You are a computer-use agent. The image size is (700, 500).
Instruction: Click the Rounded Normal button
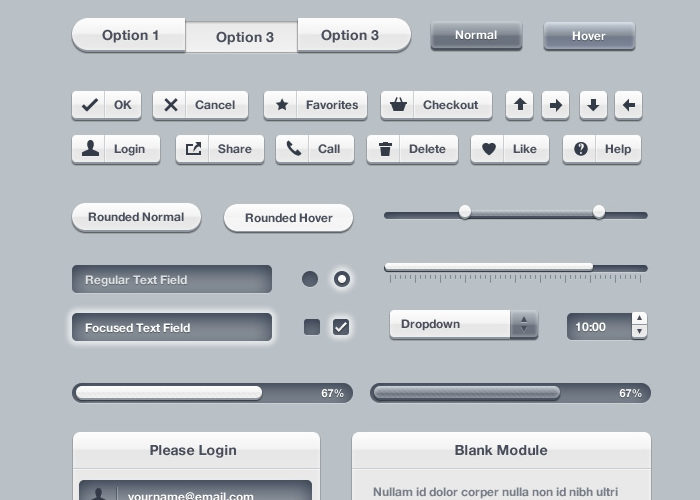point(136,217)
